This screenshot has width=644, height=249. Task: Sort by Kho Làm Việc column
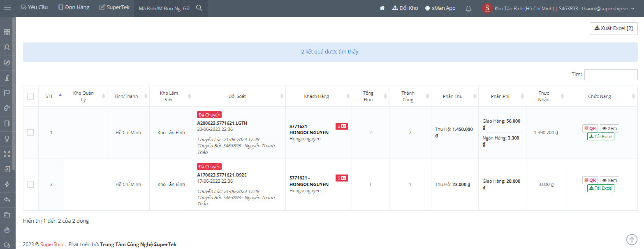click(171, 96)
